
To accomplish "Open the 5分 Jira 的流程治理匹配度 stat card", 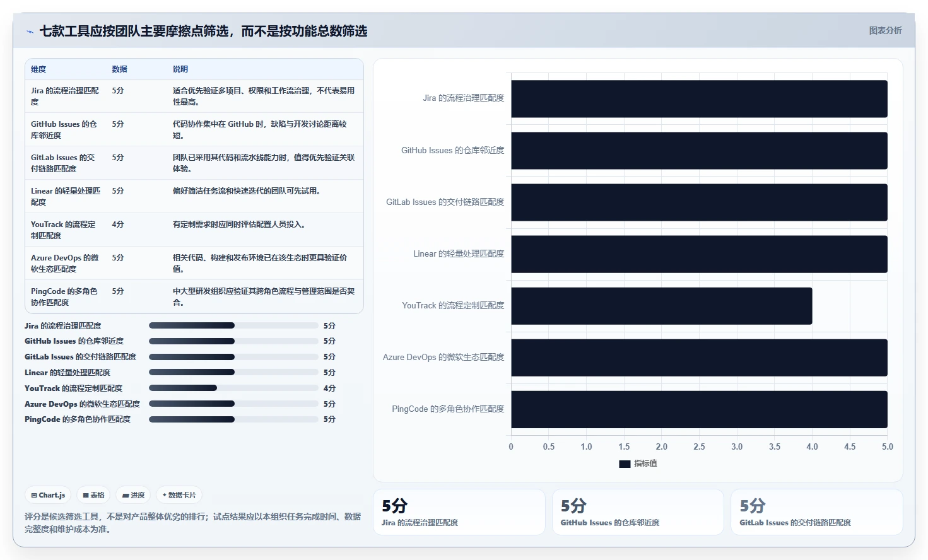I will (459, 512).
